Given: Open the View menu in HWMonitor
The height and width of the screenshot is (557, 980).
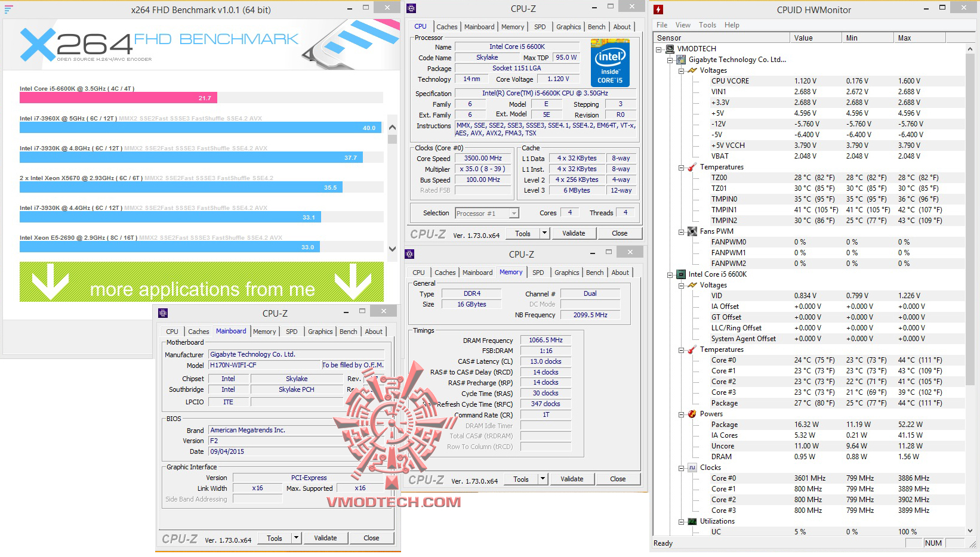Looking at the screenshot, I should [683, 25].
